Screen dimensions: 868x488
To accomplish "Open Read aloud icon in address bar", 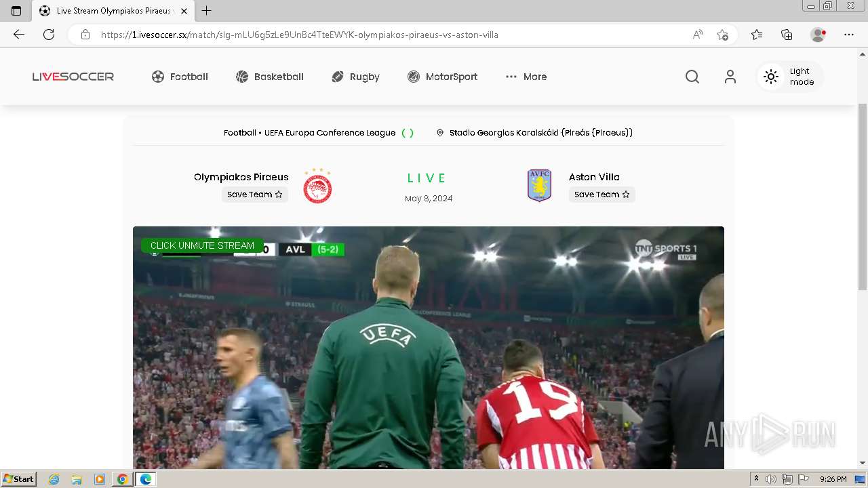I will (698, 35).
